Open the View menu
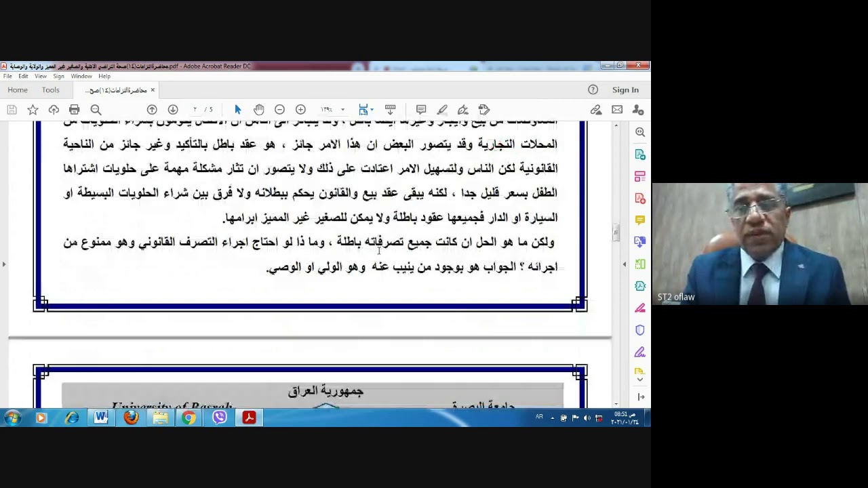Image resolution: width=868 pixels, height=488 pixels. (x=41, y=77)
